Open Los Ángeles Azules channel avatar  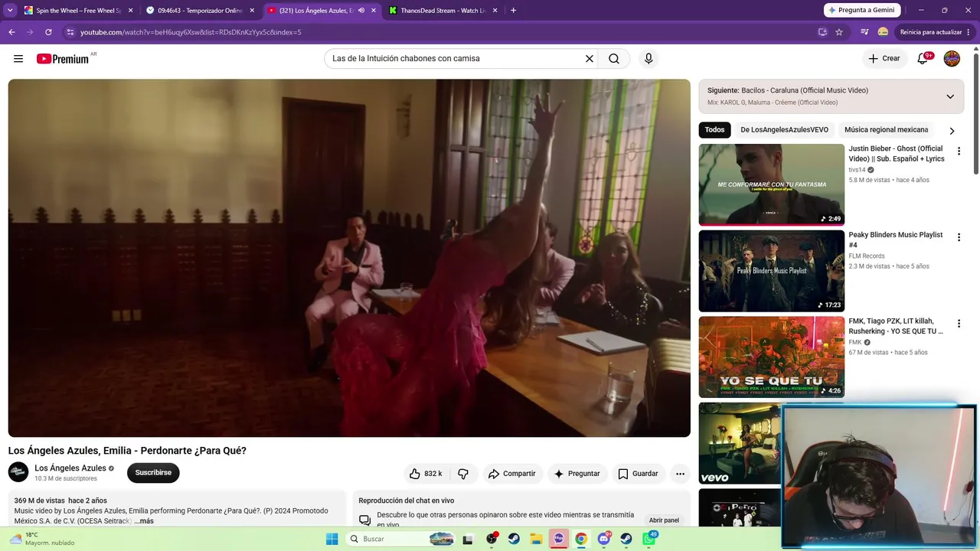coord(18,472)
